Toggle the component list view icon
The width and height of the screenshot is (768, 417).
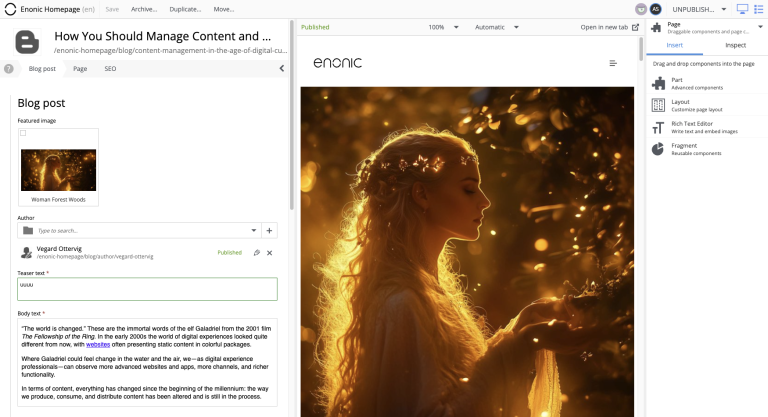[758, 9]
